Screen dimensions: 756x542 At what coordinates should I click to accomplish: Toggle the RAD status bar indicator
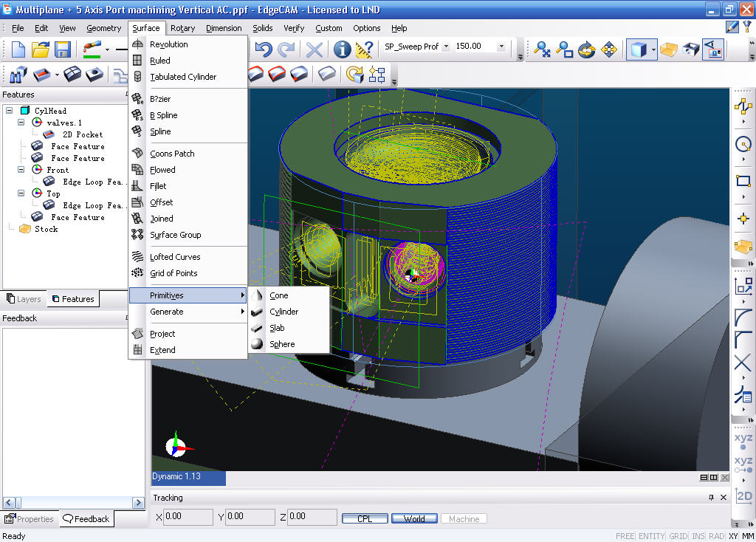[x=716, y=536]
